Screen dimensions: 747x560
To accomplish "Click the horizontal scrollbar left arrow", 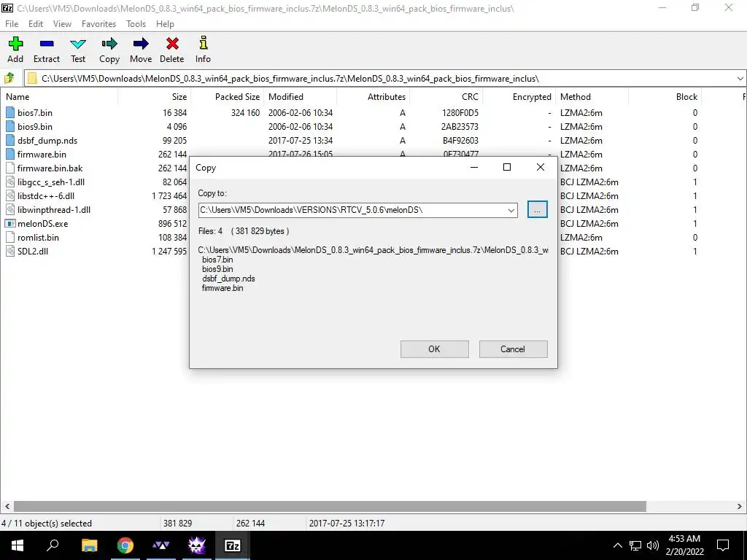I will coord(7,506).
